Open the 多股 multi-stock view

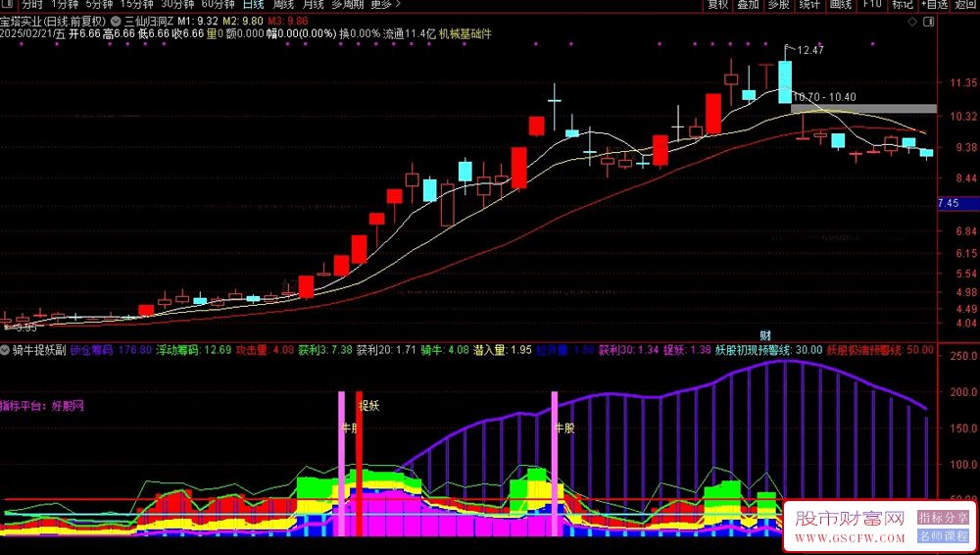[779, 4]
